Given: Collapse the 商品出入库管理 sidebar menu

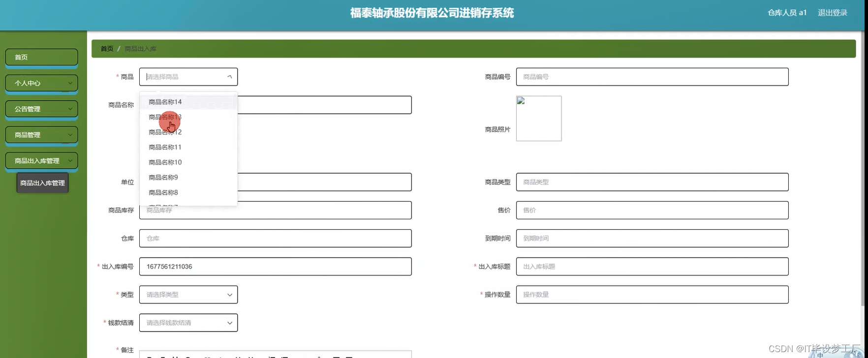Looking at the screenshot, I should pos(41,161).
